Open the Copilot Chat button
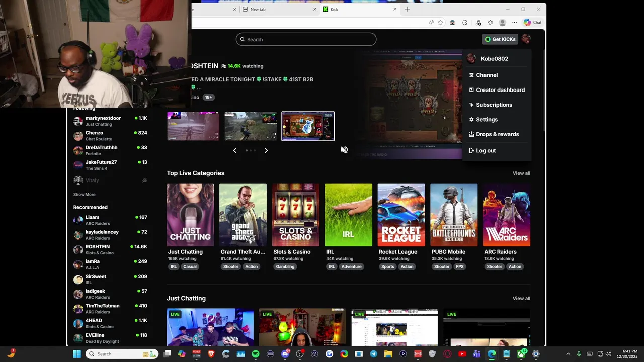Screen dimensions: 644x362 (x=533, y=23)
